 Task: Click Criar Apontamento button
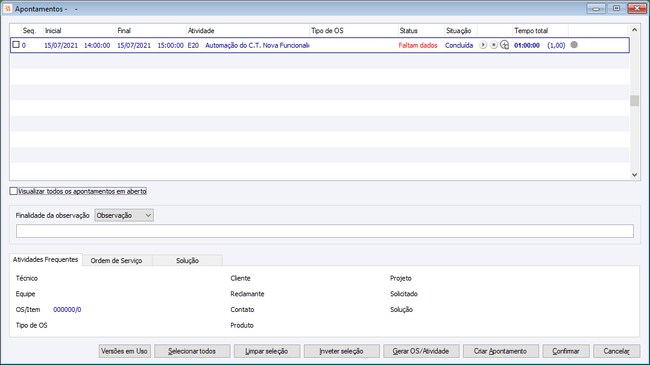501,351
